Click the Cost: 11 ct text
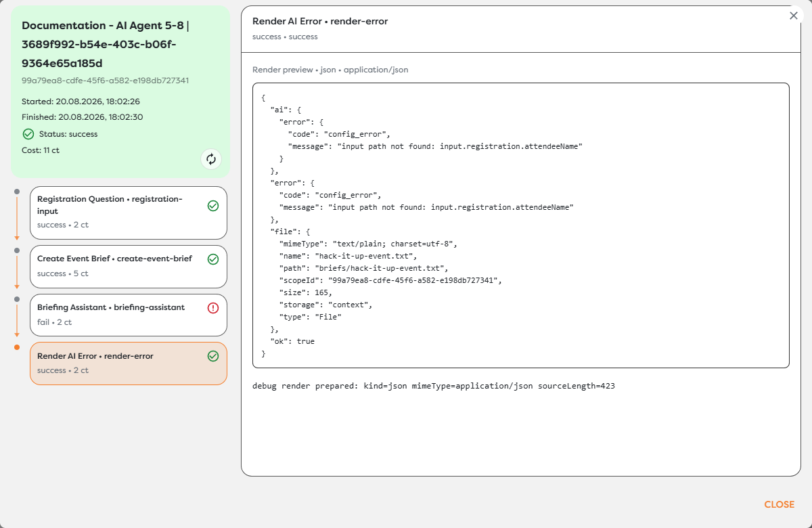 tap(41, 150)
